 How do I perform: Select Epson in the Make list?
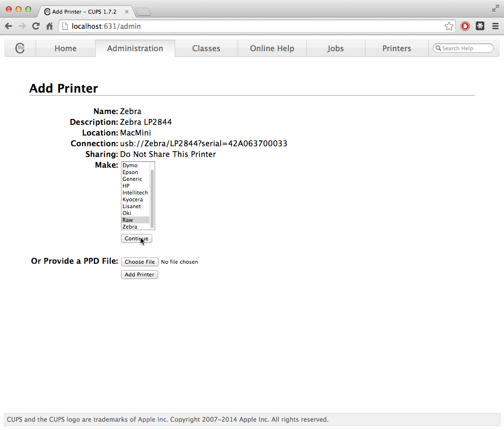tap(135, 172)
